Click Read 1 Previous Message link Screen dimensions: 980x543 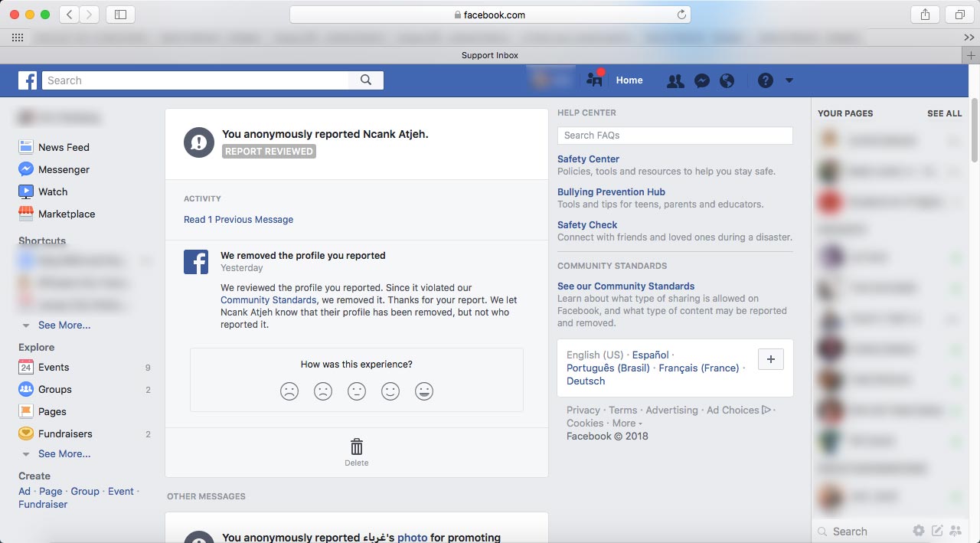point(238,220)
